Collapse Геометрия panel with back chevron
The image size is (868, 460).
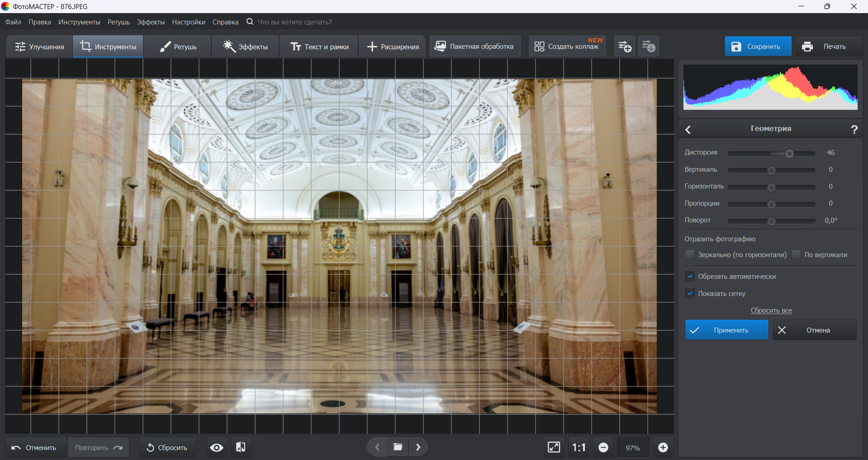pyautogui.click(x=688, y=130)
